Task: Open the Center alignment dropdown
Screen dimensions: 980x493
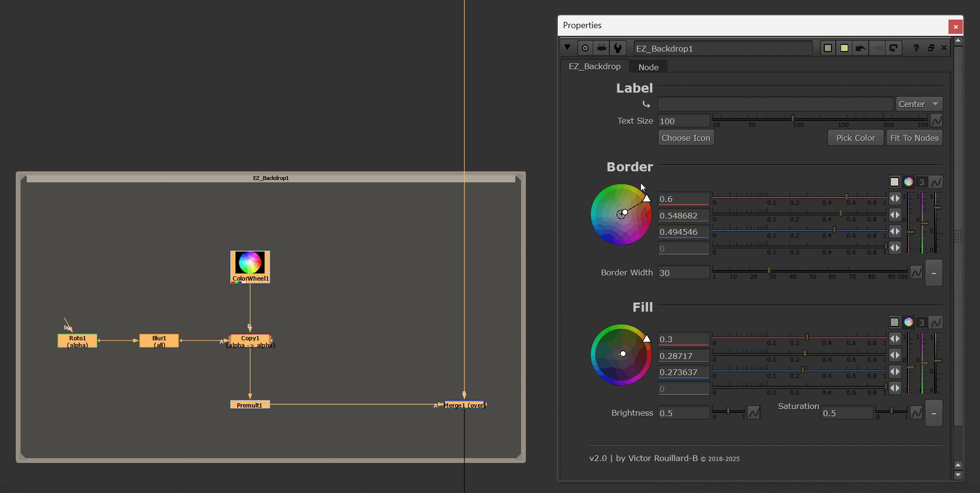Action: pyautogui.click(x=918, y=104)
